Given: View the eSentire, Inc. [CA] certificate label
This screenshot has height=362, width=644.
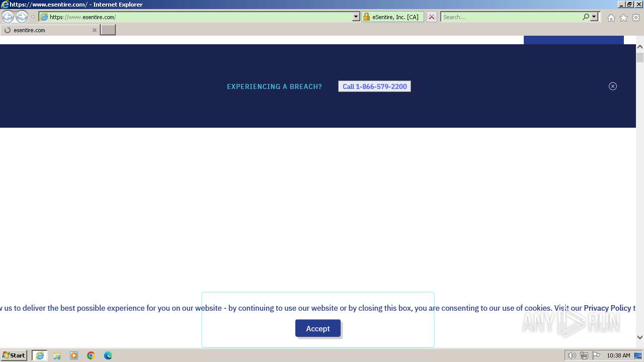Looking at the screenshot, I should 395,17.
